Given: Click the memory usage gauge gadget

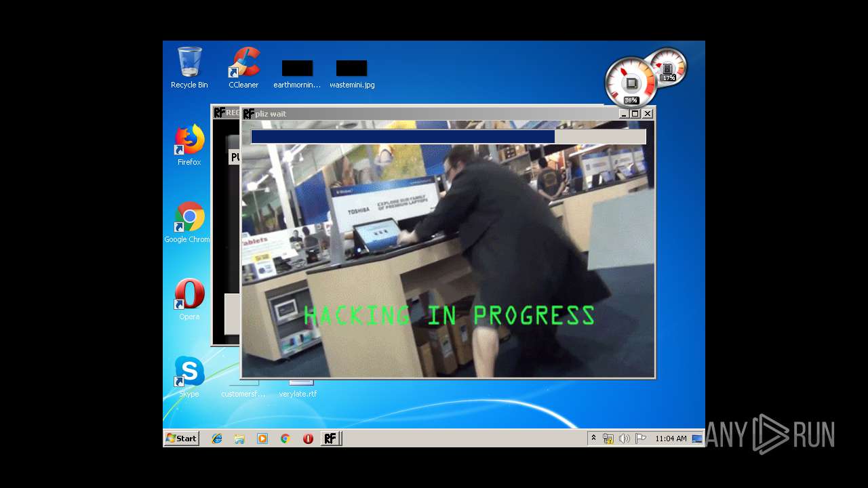Looking at the screenshot, I should [668, 67].
